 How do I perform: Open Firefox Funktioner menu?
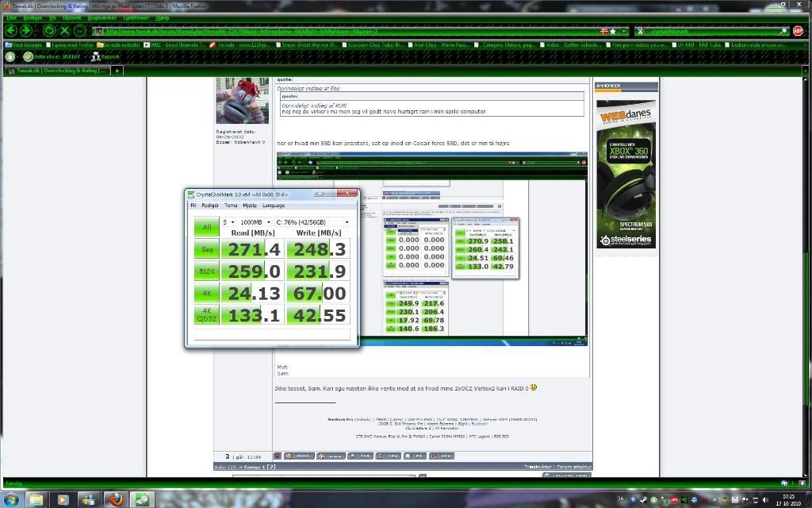click(x=136, y=17)
